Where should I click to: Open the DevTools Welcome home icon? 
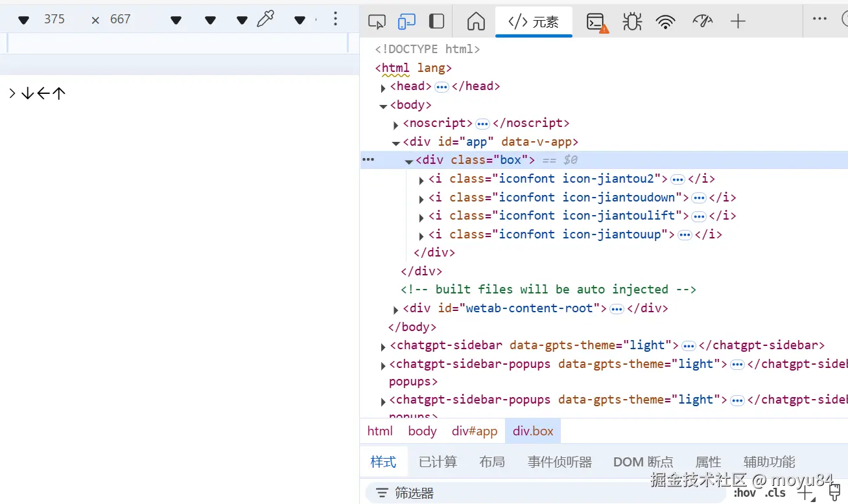pyautogui.click(x=476, y=21)
